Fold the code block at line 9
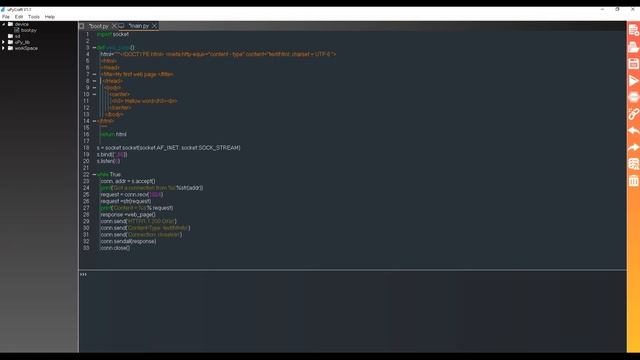This screenshot has width=640, height=360. (94, 88)
